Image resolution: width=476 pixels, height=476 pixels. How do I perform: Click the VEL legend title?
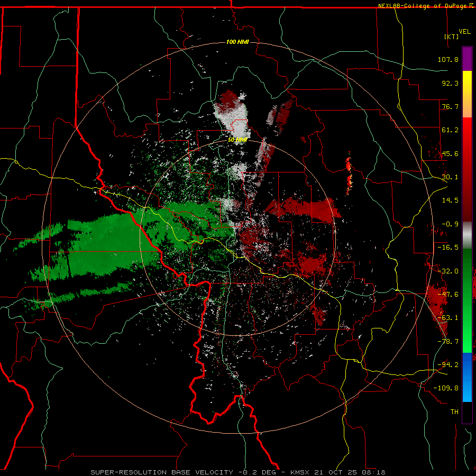coord(464,31)
